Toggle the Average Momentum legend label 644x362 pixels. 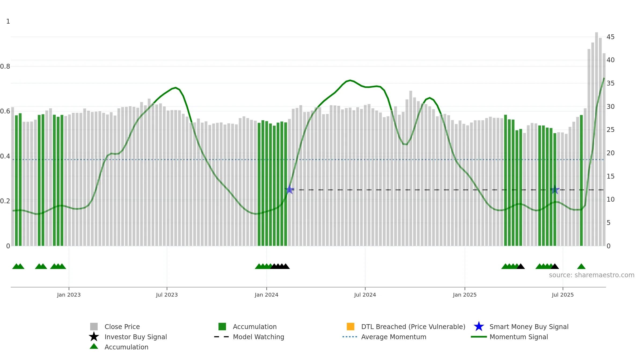[394, 337]
